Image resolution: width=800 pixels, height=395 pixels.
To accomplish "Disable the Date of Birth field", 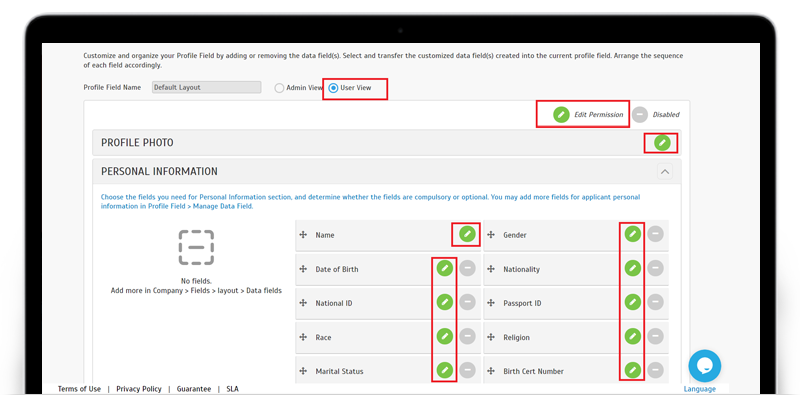I will pos(467,268).
